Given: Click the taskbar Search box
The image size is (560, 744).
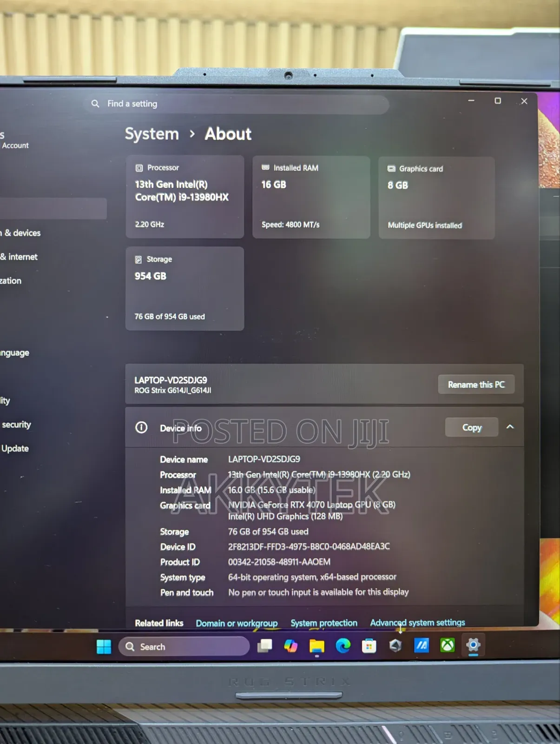Looking at the screenshot, I should (x=184, y=646).
